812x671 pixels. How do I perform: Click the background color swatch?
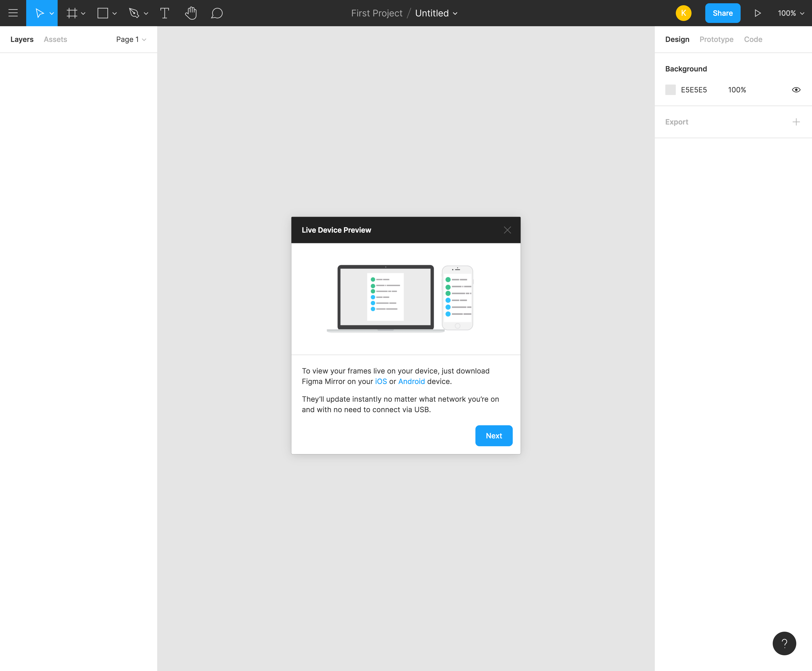[x=670, y=90]
